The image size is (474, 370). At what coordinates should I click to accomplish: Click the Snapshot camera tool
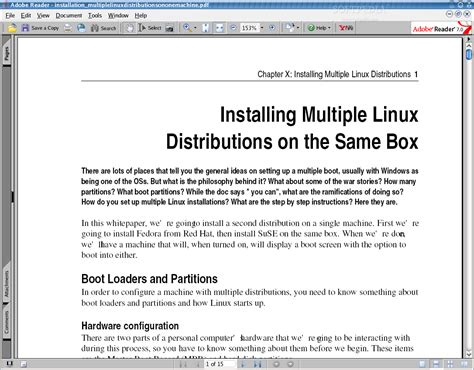(170, 28)
